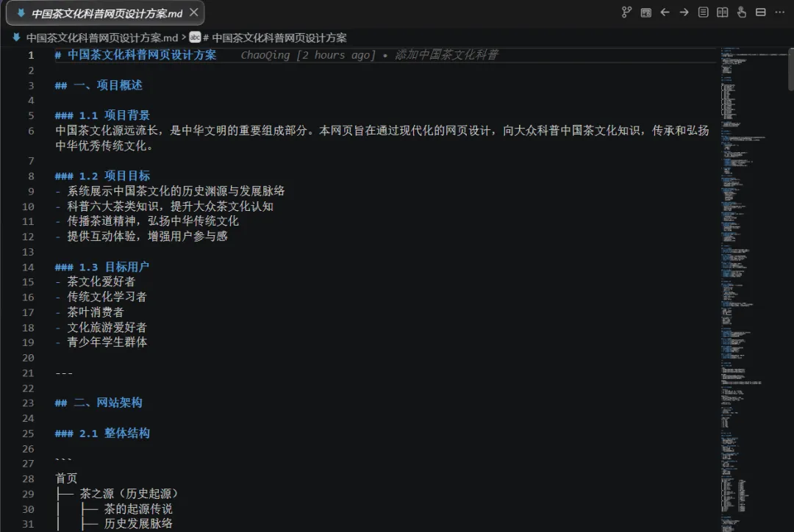
Task: Click the minimap on the right side
Action: click(x=753, y=289)
